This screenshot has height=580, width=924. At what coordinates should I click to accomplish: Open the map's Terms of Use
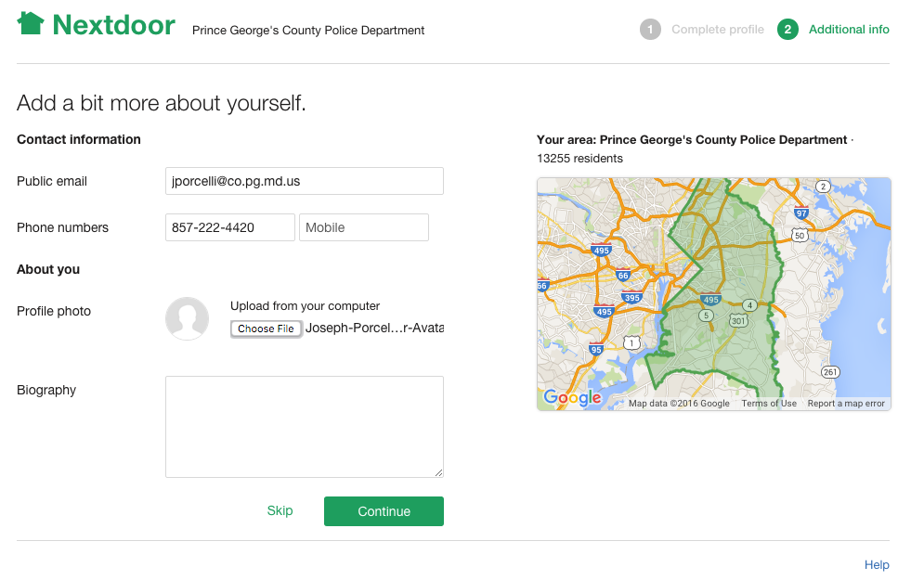coord(769,403)
